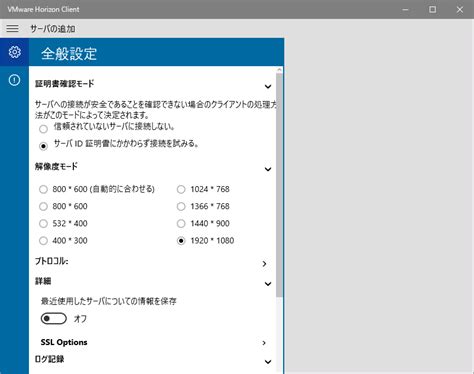Open the hamburger menu icon
Image resolution: width=474 pixels, height=374 pixels.
coord(12,28)
